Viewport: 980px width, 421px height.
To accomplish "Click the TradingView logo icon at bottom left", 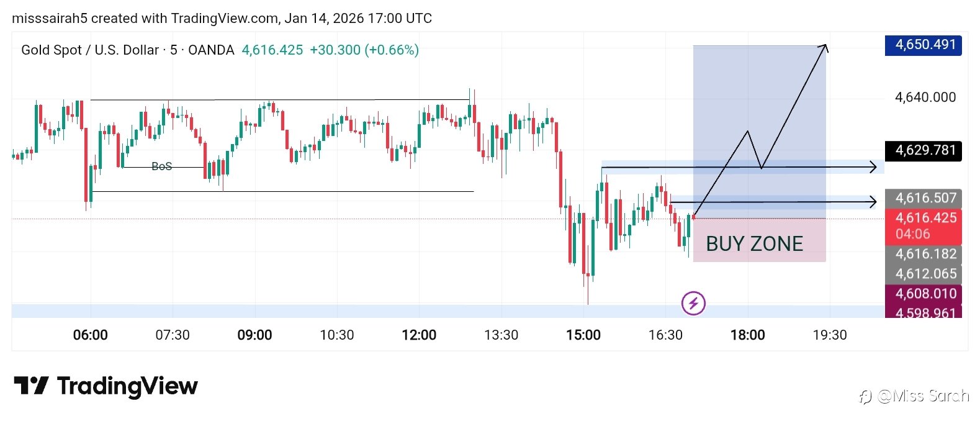I will (30, 386).
